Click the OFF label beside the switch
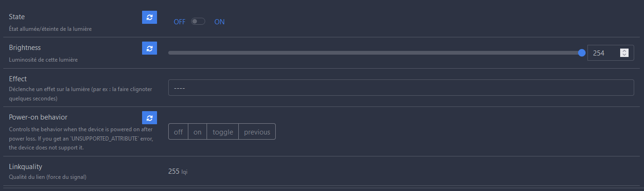Screen dimensions: 644x191 (179, 22)
